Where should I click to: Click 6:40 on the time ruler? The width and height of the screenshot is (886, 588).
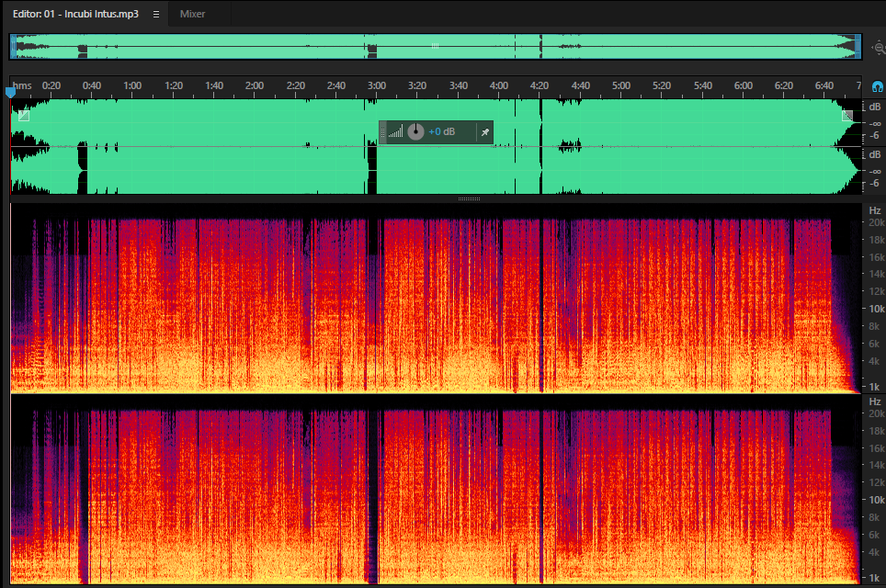pos(824,85)
